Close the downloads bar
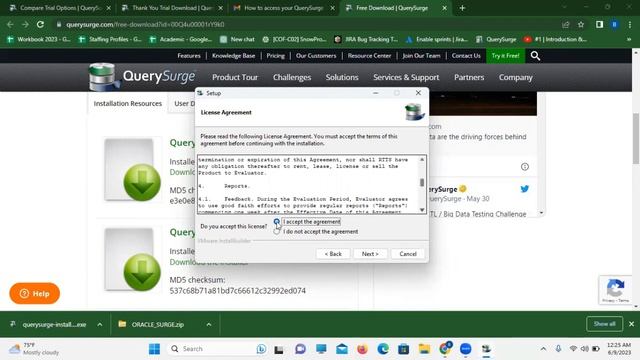The height and width of the screenshot is (360, 640). 631,324
